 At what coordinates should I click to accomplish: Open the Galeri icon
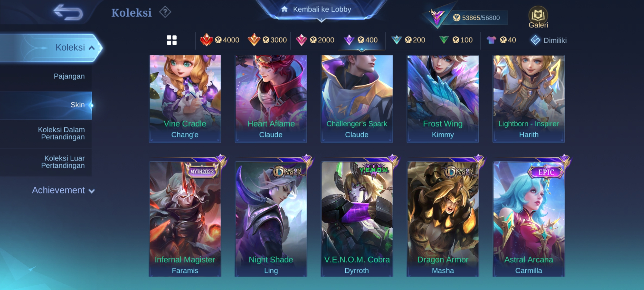(538, 17)
